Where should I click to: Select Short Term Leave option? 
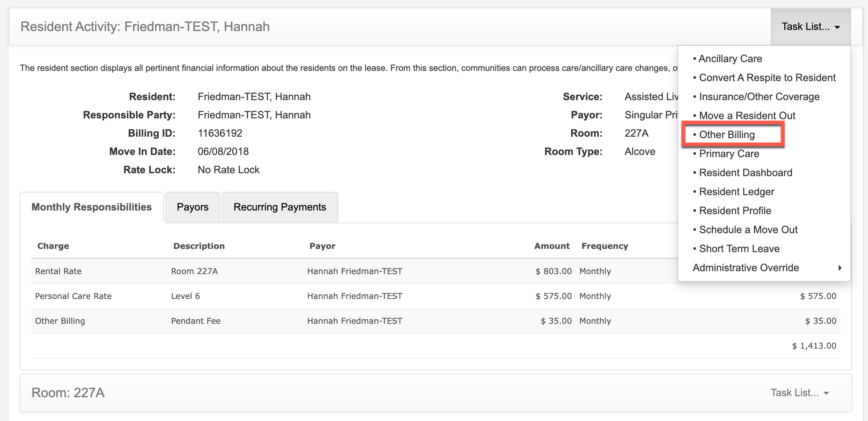(x=739, y=249)
